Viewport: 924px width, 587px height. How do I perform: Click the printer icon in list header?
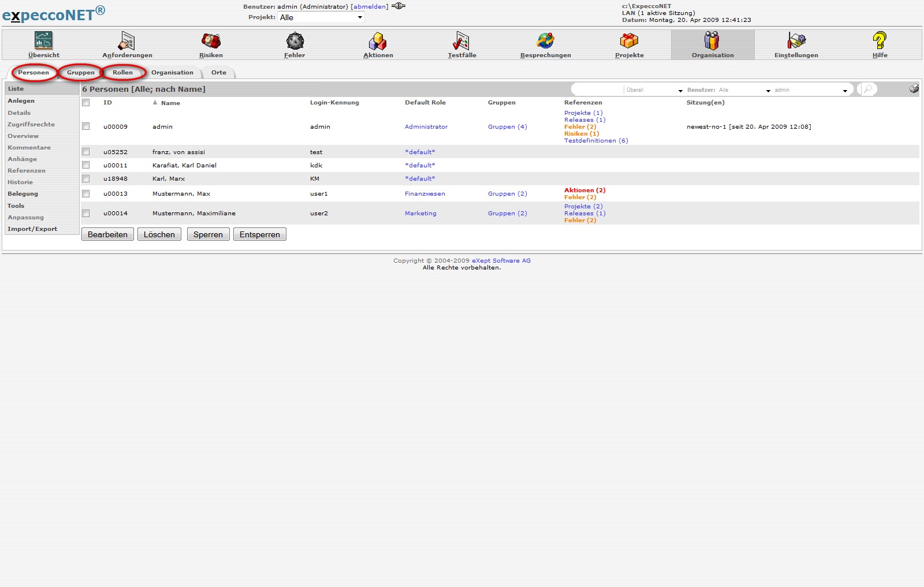[x=914, y=89]
